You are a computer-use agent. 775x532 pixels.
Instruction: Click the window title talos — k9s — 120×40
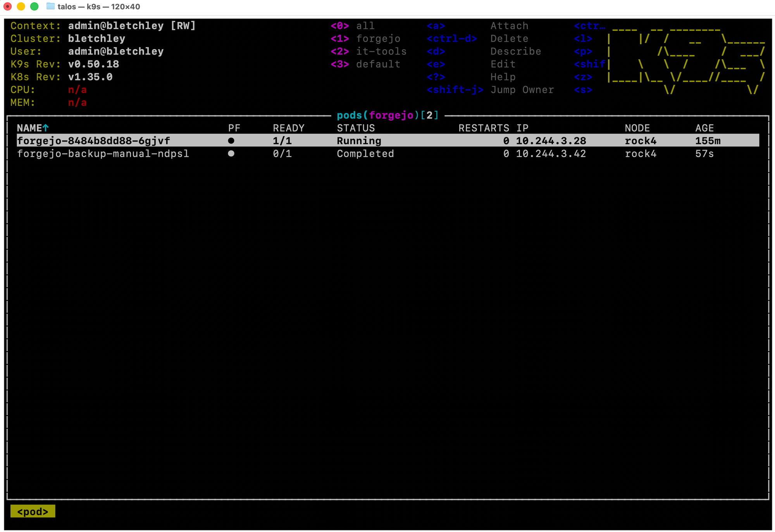99,7
